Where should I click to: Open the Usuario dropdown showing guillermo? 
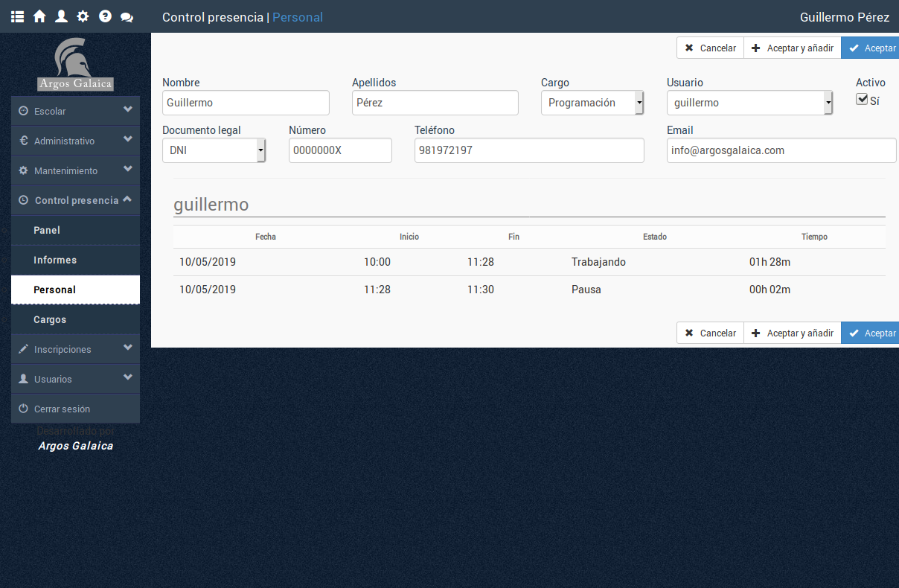[x=749, y=103]
